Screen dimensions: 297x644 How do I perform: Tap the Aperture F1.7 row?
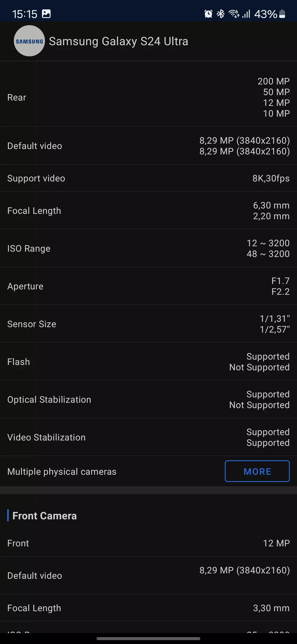click(148, 286)
